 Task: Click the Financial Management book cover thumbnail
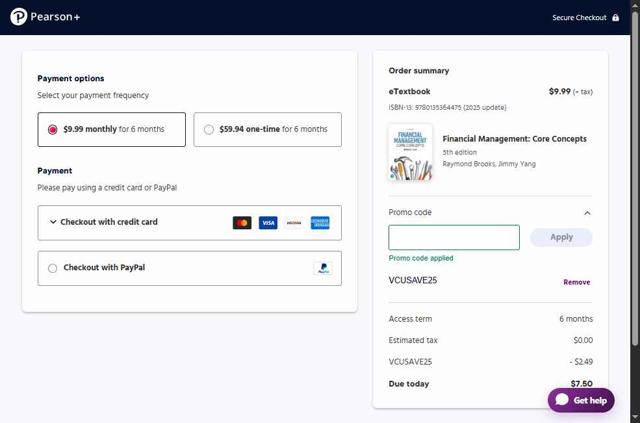click(x=411, y=152)
